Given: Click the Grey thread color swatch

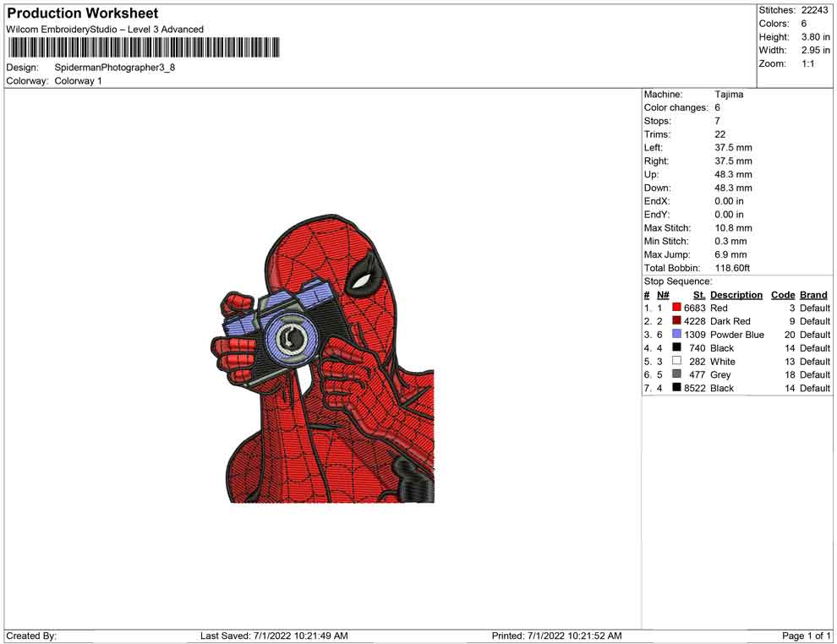Looking at the screenshot, I should [676, 374].
